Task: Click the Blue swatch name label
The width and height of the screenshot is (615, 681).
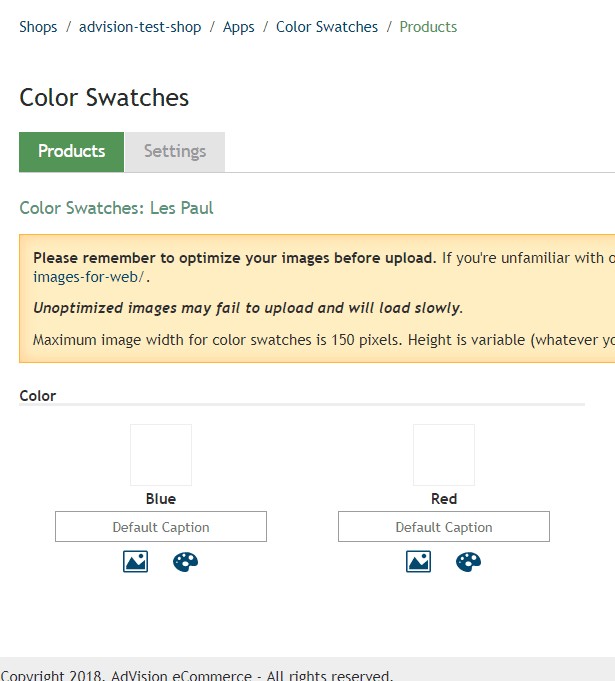Action: [161, 499]
